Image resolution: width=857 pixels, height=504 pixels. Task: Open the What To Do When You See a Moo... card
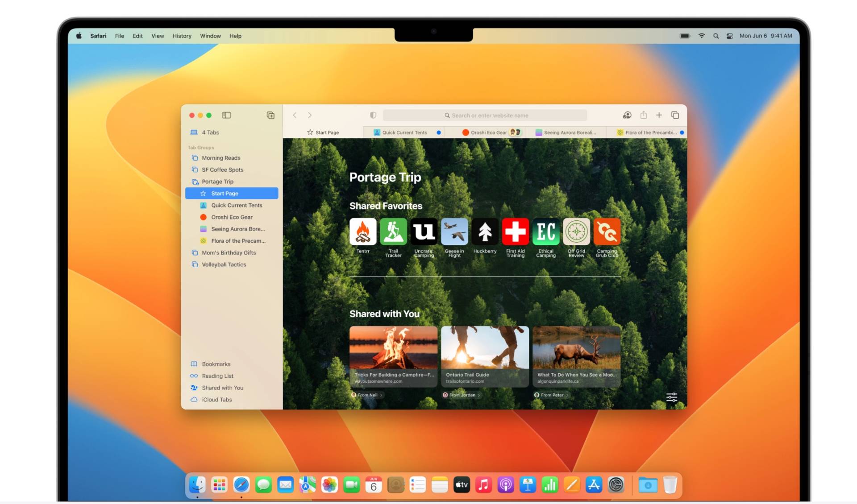click(x=576, y=356)
